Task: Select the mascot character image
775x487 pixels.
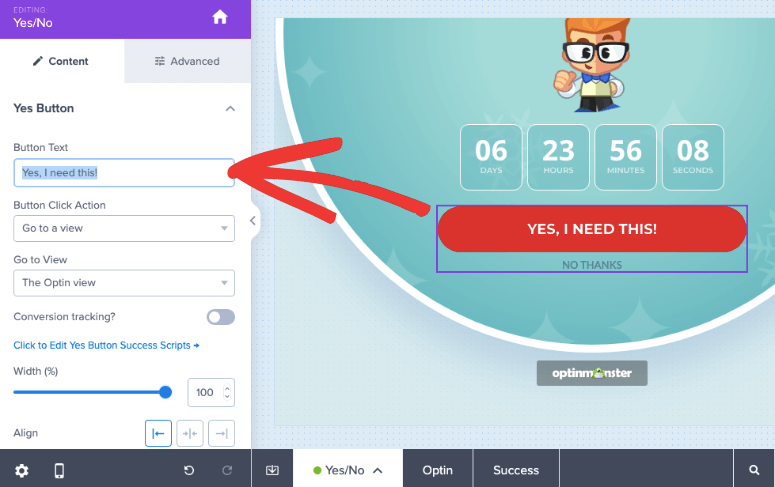Action: [592, 64]
